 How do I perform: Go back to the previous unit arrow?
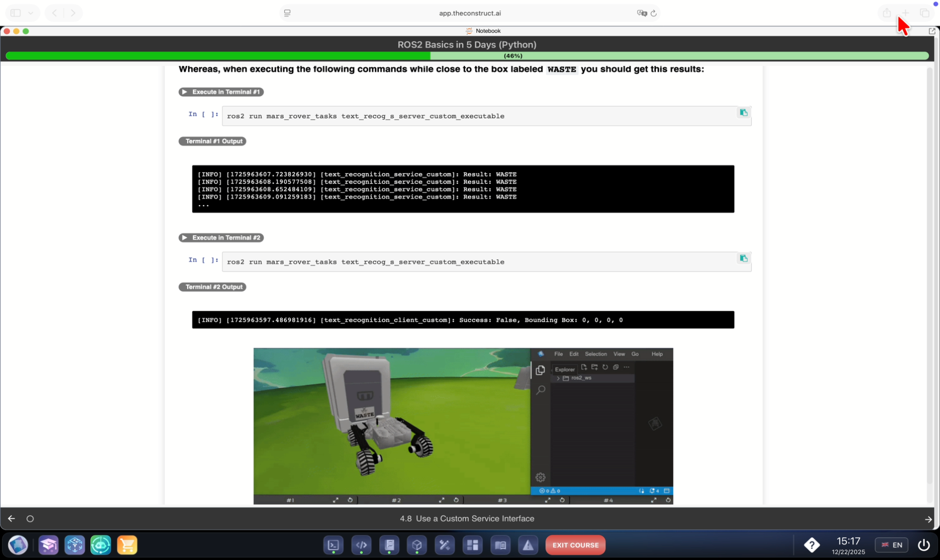12,519
